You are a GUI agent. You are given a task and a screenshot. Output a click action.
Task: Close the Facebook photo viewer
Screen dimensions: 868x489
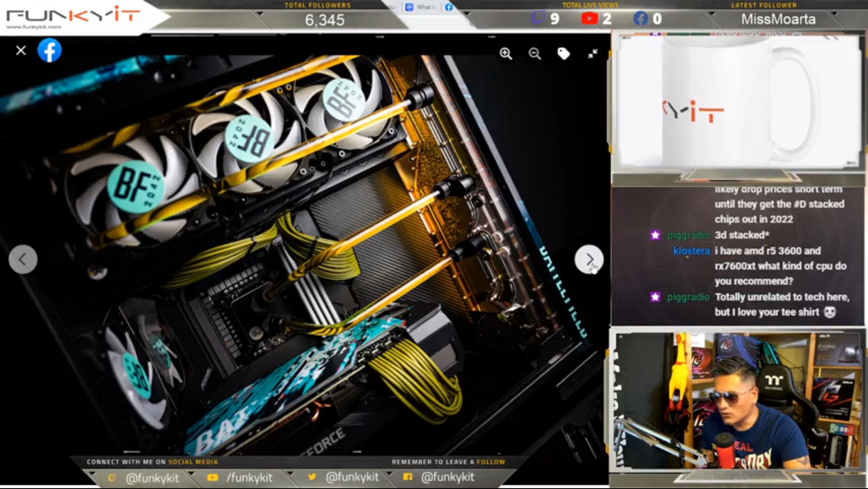point(21,50)
